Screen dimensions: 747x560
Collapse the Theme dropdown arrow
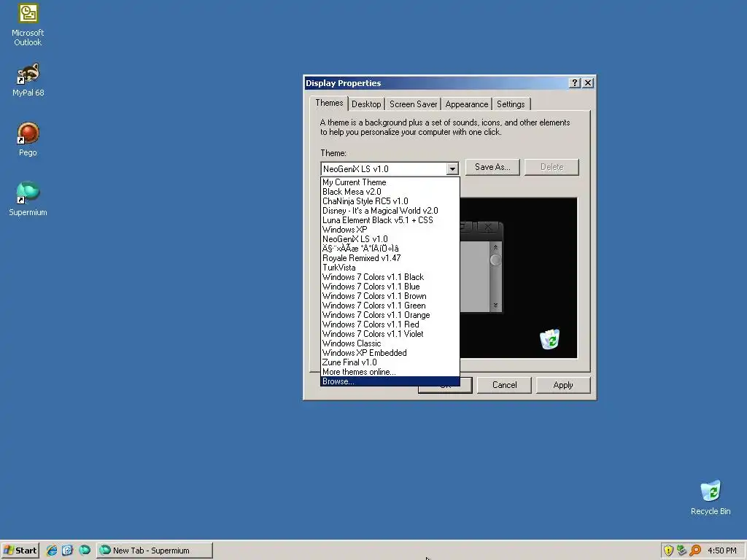[x=452, y=168]
